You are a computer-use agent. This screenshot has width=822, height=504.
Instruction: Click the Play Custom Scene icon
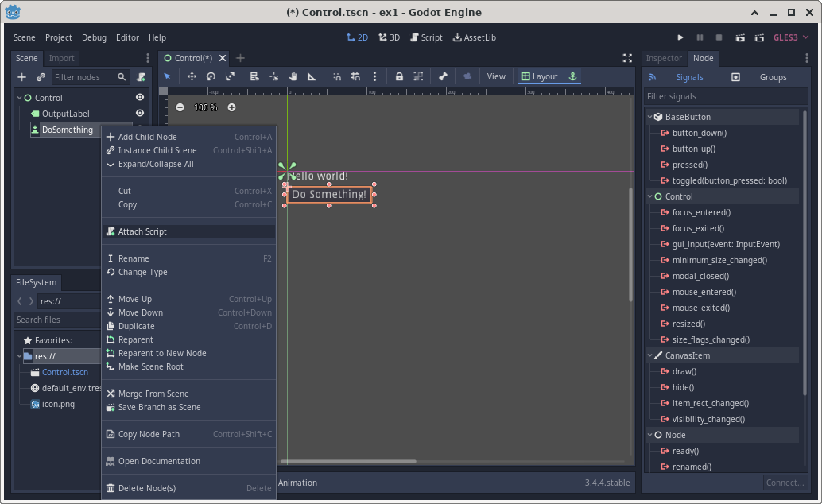point(759,37)
